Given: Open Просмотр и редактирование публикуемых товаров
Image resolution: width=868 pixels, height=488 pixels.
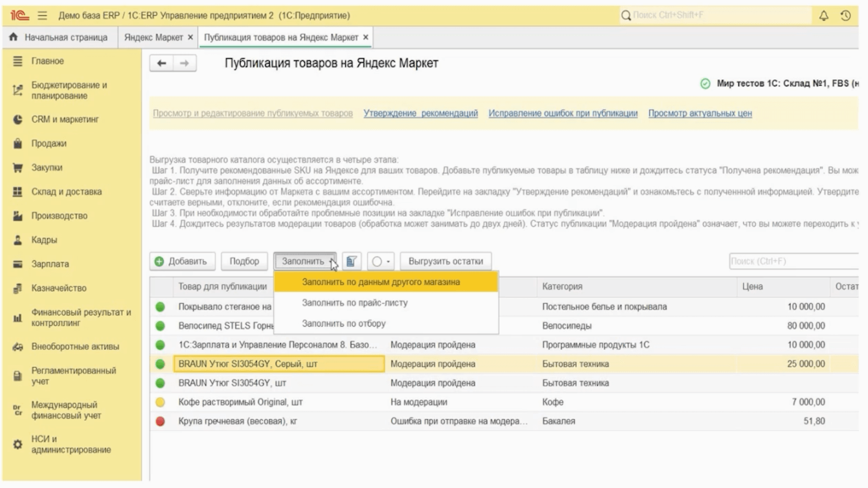Looking at the screenshot, I should [x=253, y=113].
